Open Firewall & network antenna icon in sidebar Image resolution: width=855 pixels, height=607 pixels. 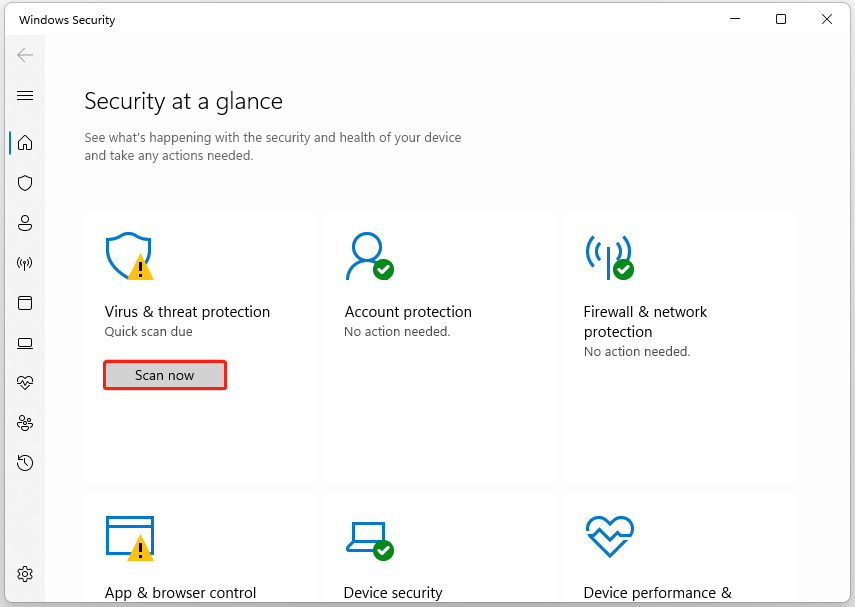pyautogui.click(x=25, y=263)
